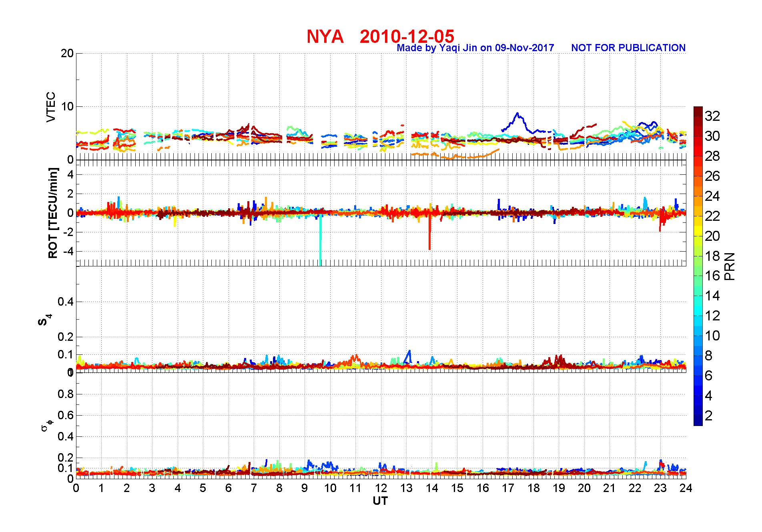The height and width of the screenshot is (532, 762).
Task: Select the "0.6" tick on the sigma-phi axis
Action: point(66,415)
